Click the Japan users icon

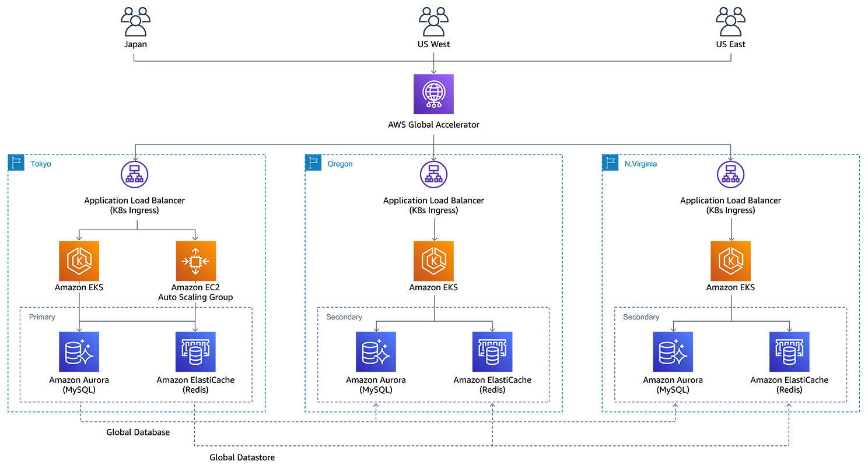[x=135, y=22]
